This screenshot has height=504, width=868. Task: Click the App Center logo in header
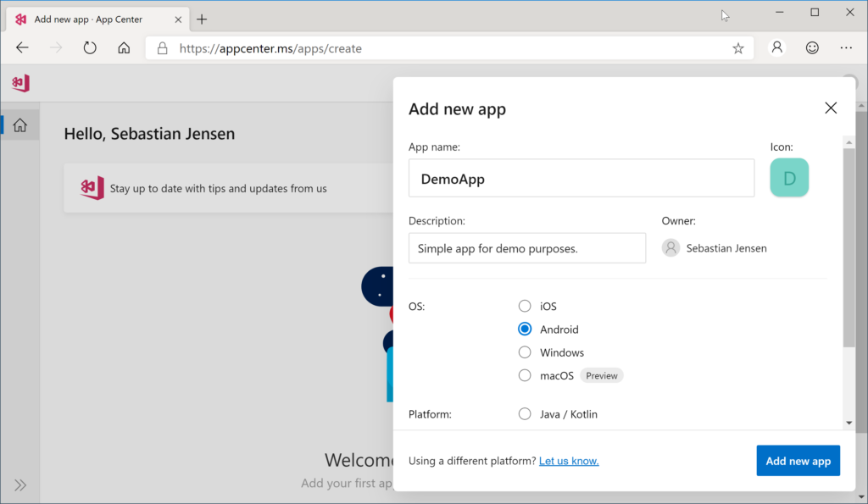click(21, 83)
